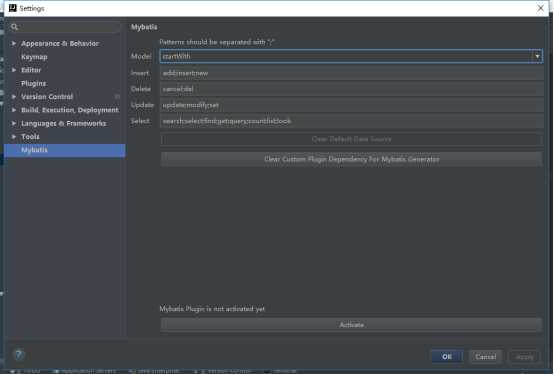Image resolution: width=554 pixels, height=375 pixels.
Task: Click the Delete patterns input field
Action: [352, 89]
